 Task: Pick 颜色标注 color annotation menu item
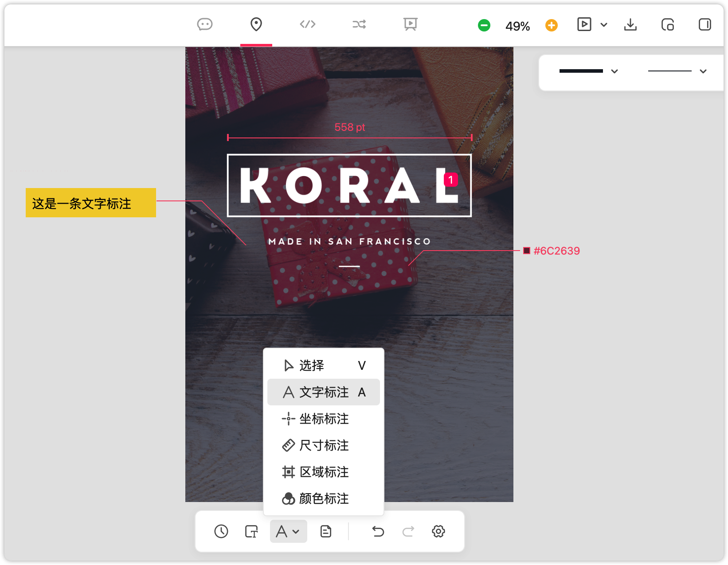click(324, 498)
